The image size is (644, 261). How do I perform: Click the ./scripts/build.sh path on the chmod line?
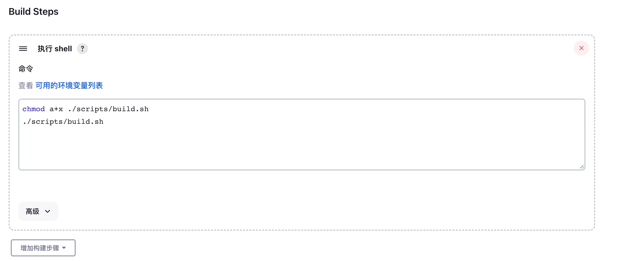point(108,109)
